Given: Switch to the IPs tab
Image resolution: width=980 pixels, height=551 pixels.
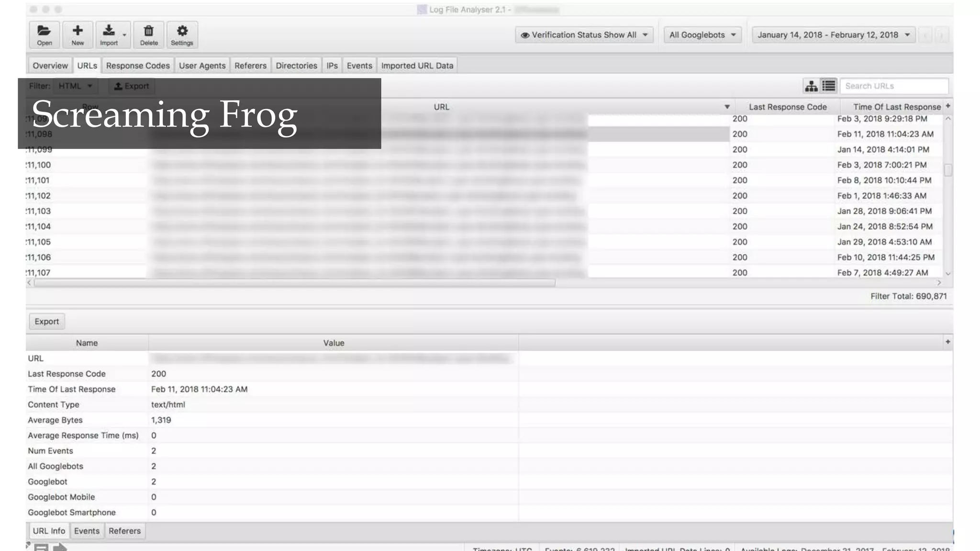Looking at the screenshot, I should click(x=332, y=66).
